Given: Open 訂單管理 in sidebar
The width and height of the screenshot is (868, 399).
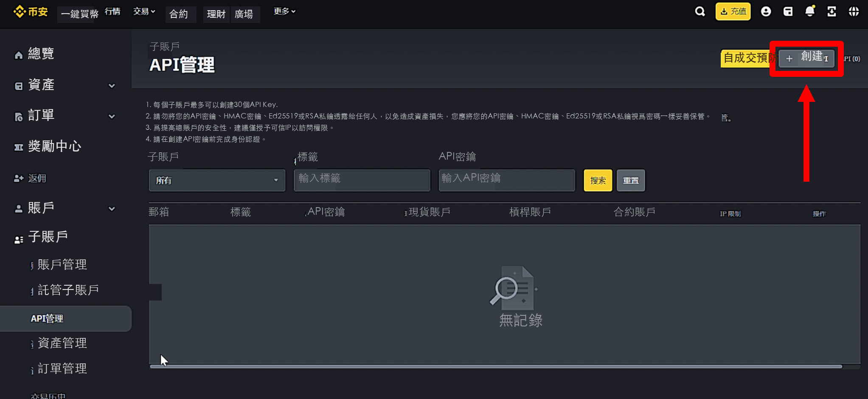Looking at the screenshot, I should point(62,368).
